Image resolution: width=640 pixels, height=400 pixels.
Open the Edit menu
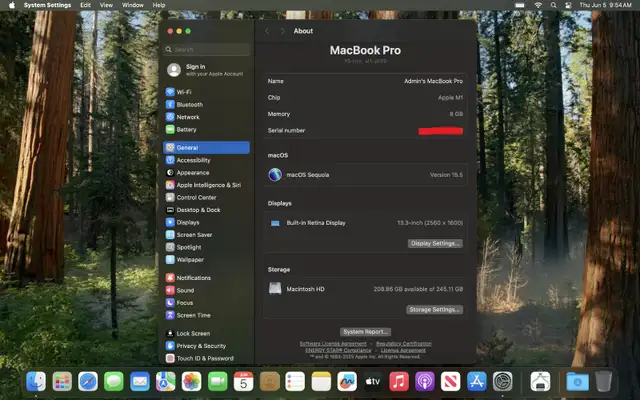(x=85, y=5)
